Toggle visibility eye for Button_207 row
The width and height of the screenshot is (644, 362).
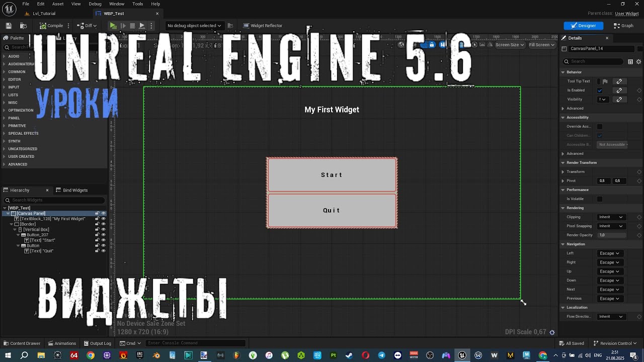click(103, 235)
